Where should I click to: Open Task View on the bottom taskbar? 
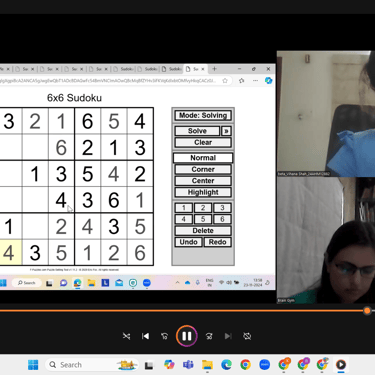[x=149, y=365]
